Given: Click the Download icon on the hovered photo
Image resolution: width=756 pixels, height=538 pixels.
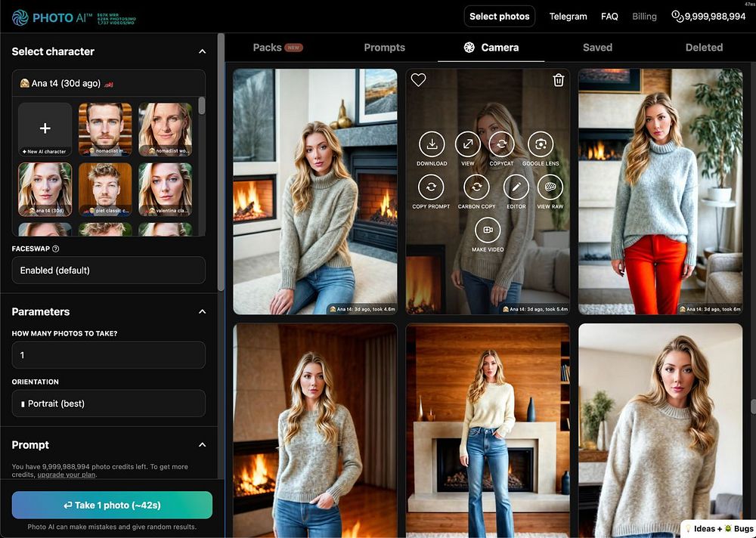Looking at the screenshot, I should [x=432, y=144].
